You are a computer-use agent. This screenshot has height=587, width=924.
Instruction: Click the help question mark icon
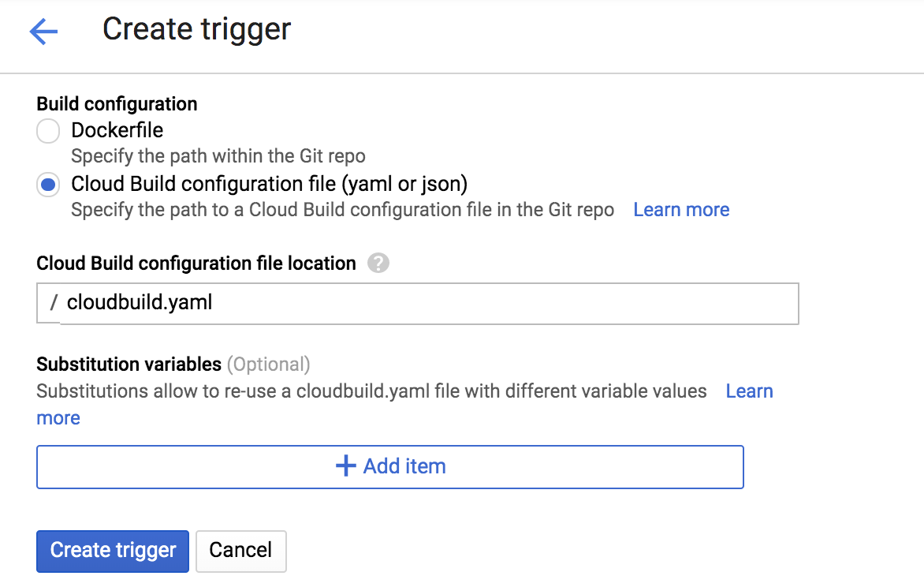(378, 263)
